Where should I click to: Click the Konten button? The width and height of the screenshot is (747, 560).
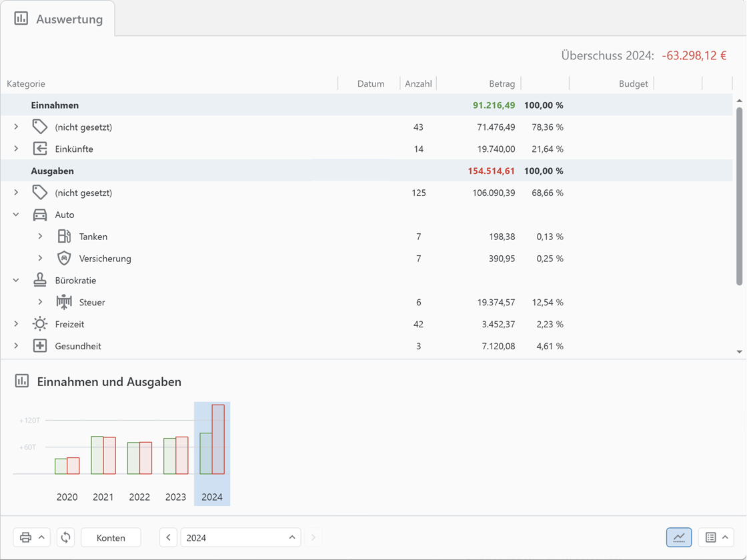111,537
